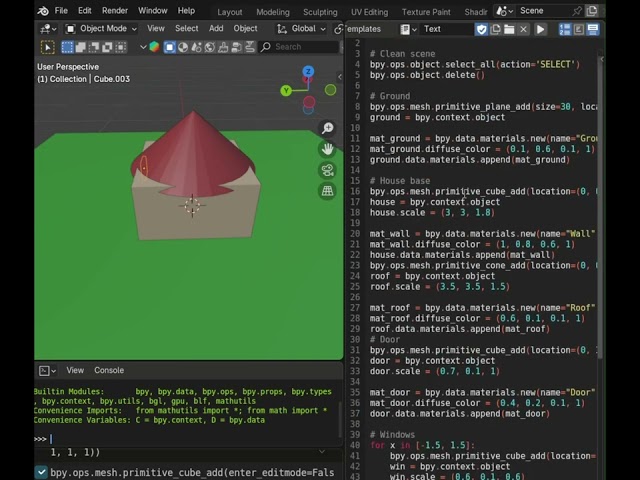640x480 pixels.
Task: Open the Console menu
Action: [x=109, y=370]
